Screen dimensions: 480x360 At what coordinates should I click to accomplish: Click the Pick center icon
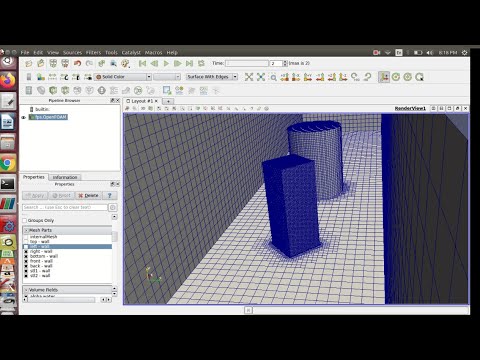(420, 77)
